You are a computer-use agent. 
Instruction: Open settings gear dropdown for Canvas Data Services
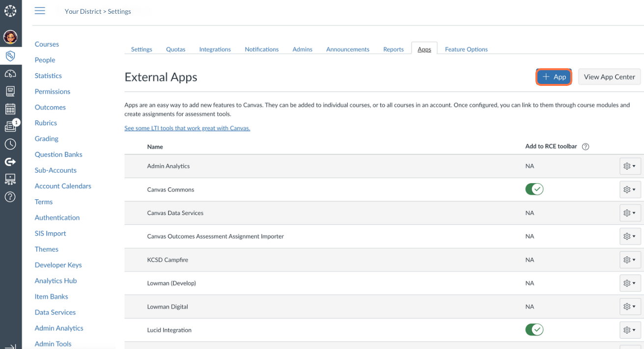630,213
